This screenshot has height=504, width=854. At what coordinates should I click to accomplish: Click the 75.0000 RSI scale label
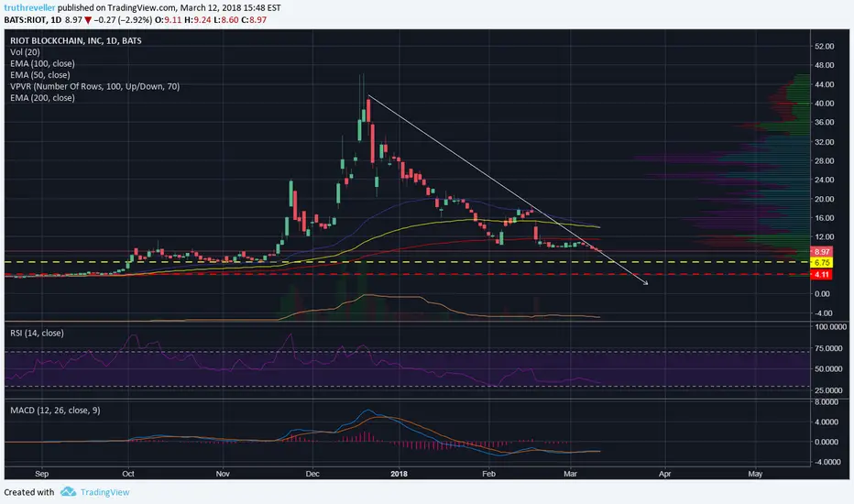coord(830,348)
